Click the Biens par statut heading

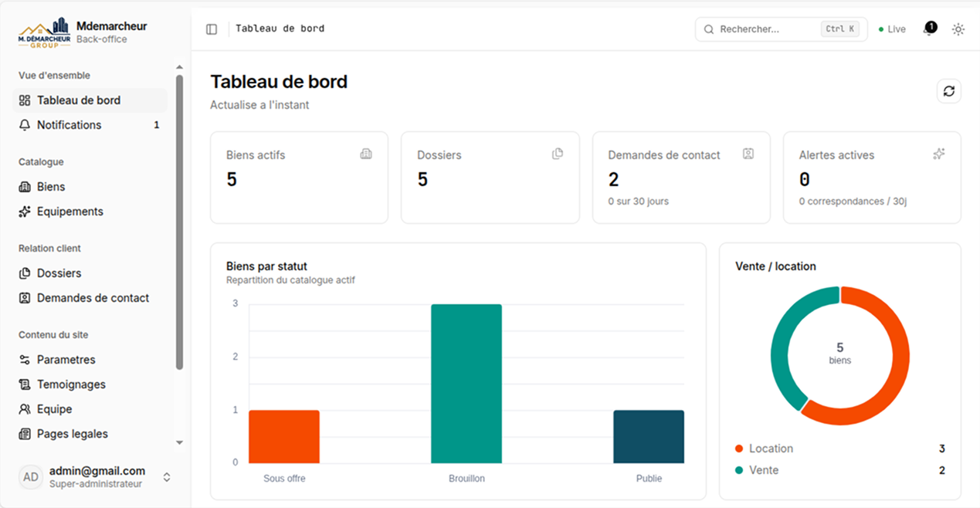266,266
